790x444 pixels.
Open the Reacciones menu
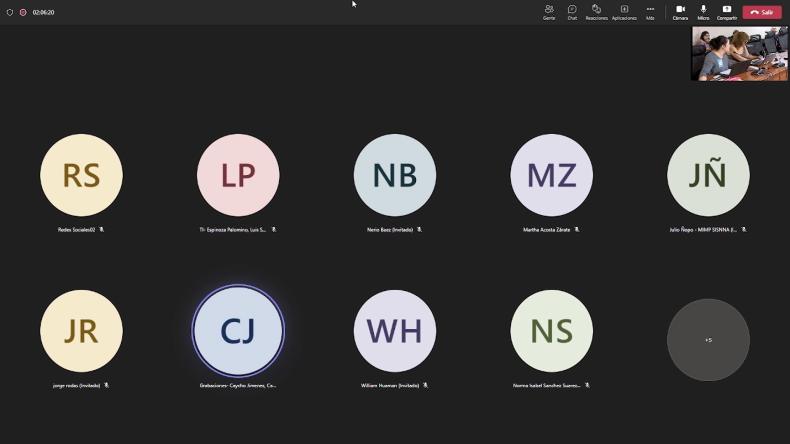(596, 12)
